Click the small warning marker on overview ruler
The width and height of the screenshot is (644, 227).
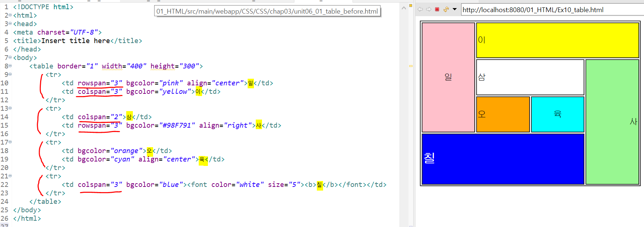(x=411, y=66)
